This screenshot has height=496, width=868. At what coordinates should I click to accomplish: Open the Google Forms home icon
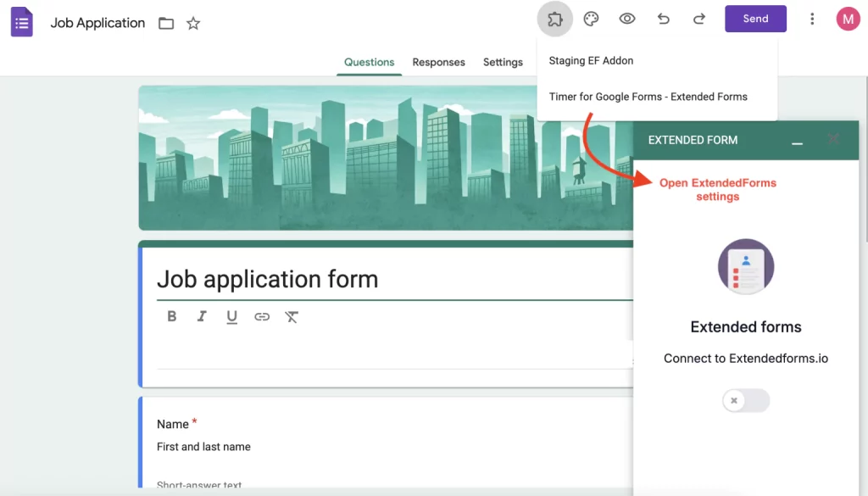21,21
